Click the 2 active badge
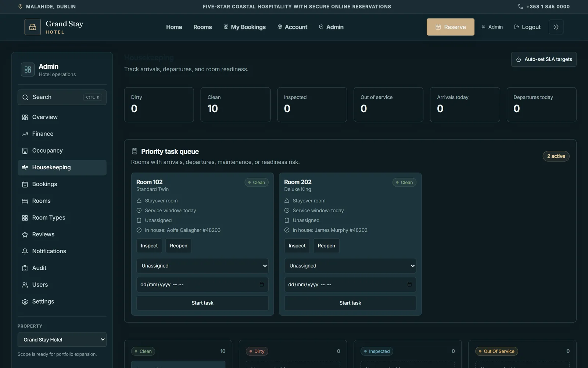This screenshot has width=588, height=368. pos(556,156)
